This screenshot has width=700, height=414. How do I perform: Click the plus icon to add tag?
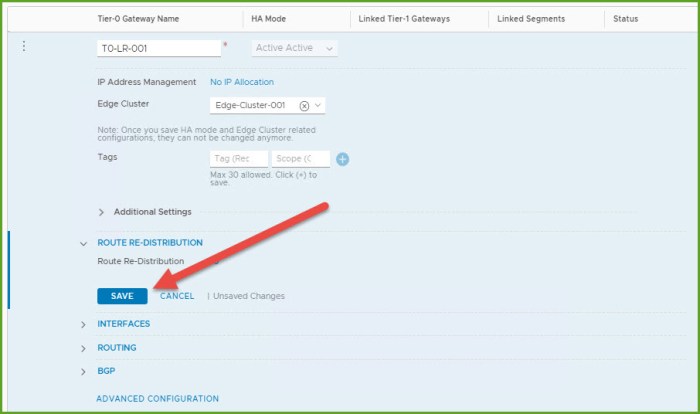(x=342, y=159)
